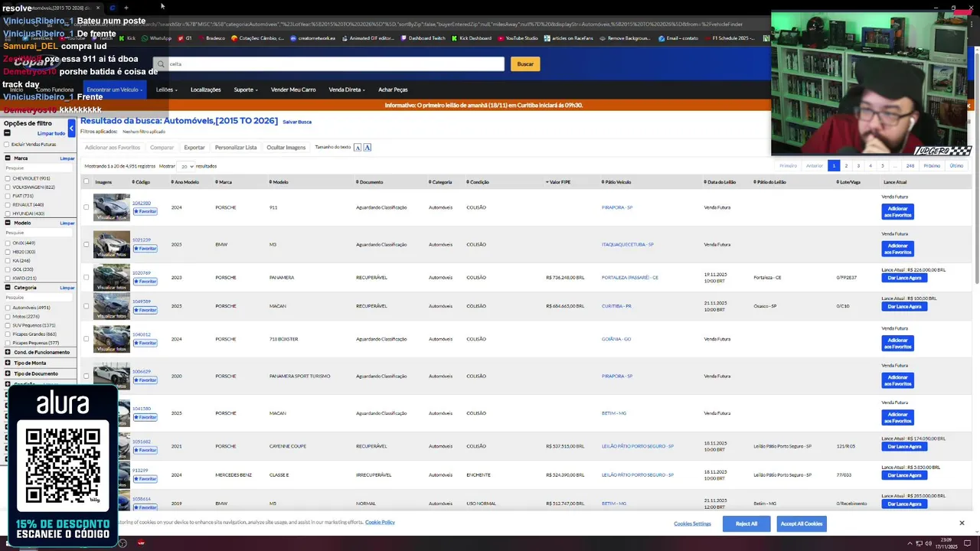The width and height of the screenshot is (980, 551).
Task: Click Ocultar Imagens button
Action: tap(286, 148)
